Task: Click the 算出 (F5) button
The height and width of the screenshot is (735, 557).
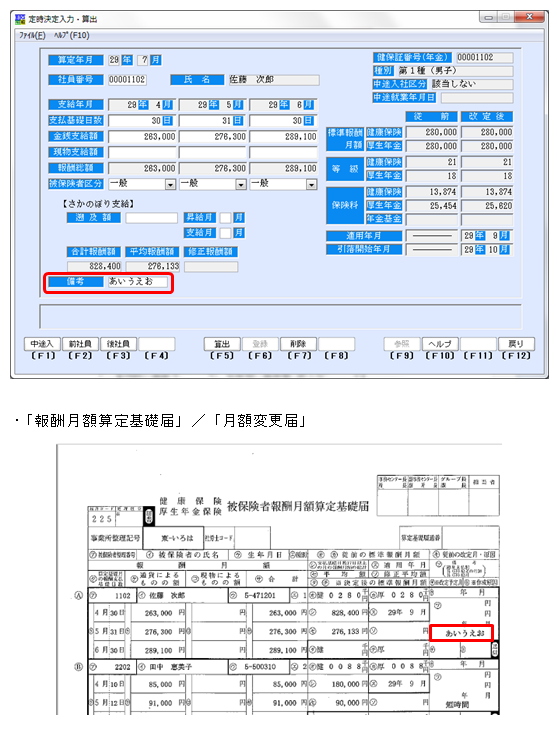Action: point(222,344)
